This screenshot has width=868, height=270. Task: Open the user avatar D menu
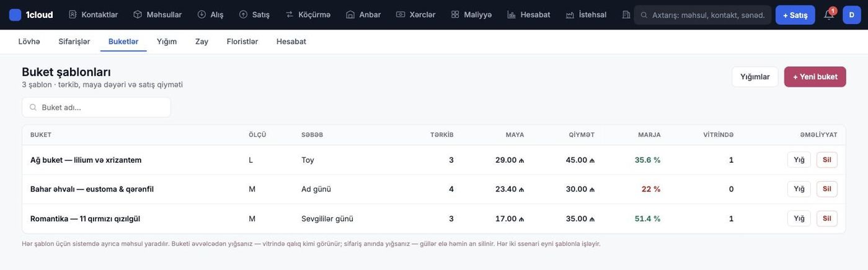click(x=852, y=15)
